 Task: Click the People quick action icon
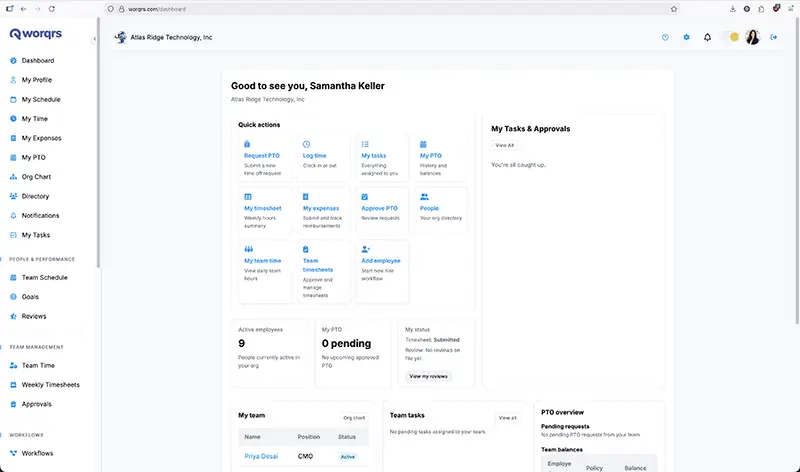424,197
